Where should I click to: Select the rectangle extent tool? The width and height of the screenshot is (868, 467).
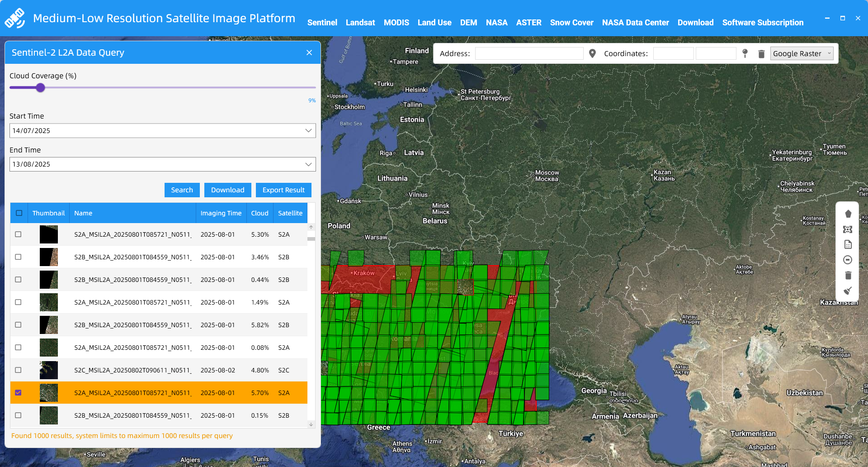[848, 229]
